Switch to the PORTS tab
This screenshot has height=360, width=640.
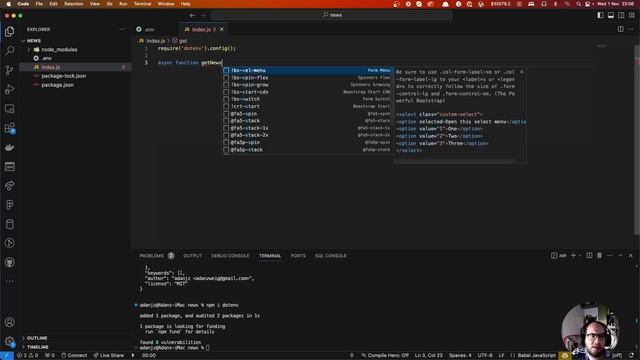pos(298,256)
